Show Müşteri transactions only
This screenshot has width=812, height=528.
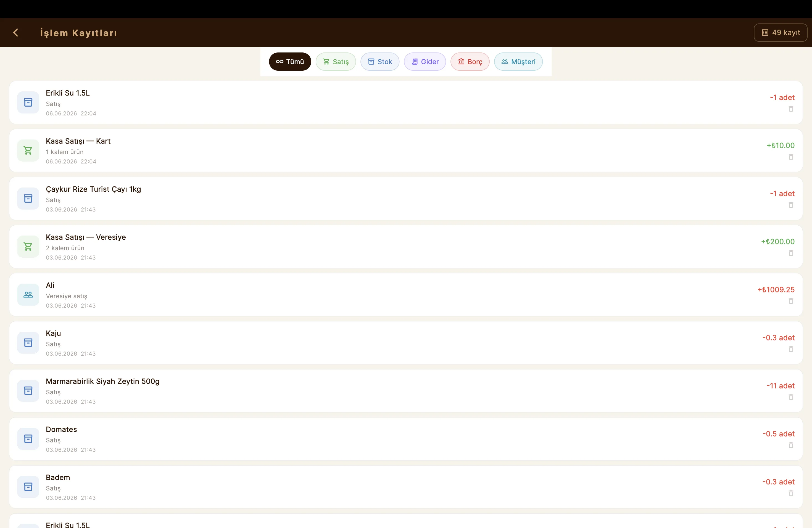[x=518, y=62]
